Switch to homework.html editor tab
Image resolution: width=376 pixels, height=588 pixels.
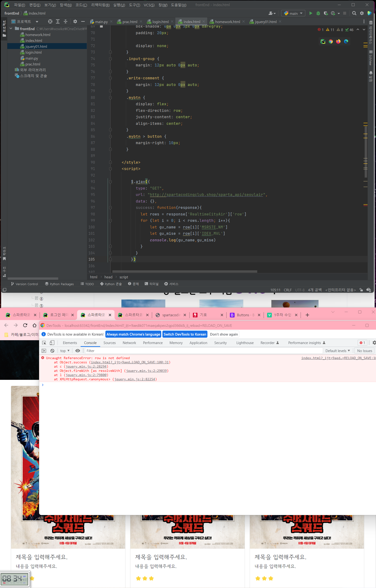click(227, 22)
